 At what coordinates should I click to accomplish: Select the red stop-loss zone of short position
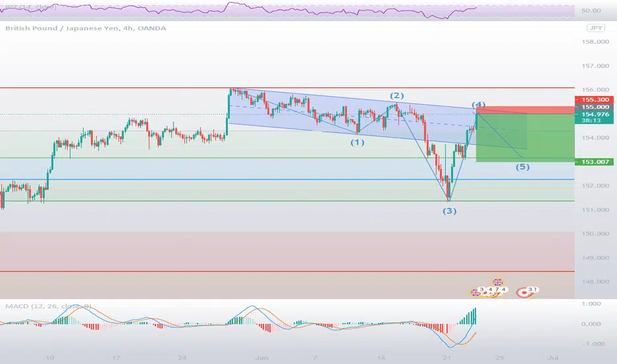point(526,110)
